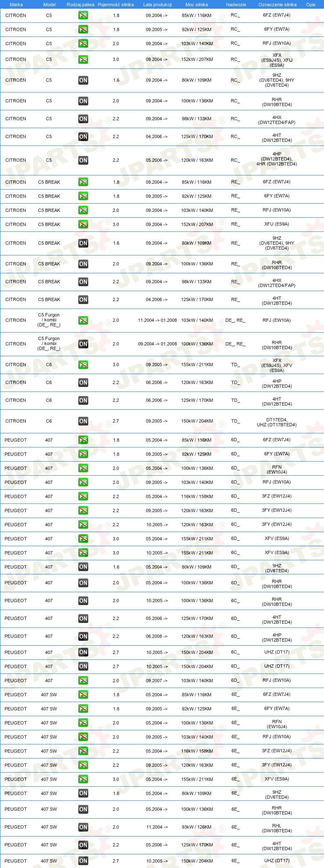Click diesel ON icon in Peugeot 407 1.6 9HZ 6D_ row
Screen dimensions: 324x868
click(x=83, y=567)
